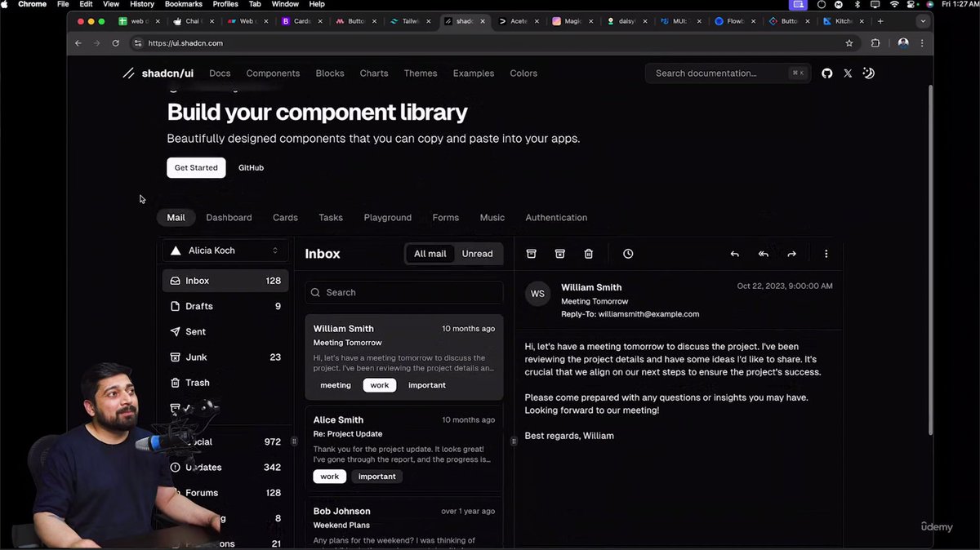Click the WS avatar circle
The image size is (980, 550).
pyautogui.click(x=537, y=294)
